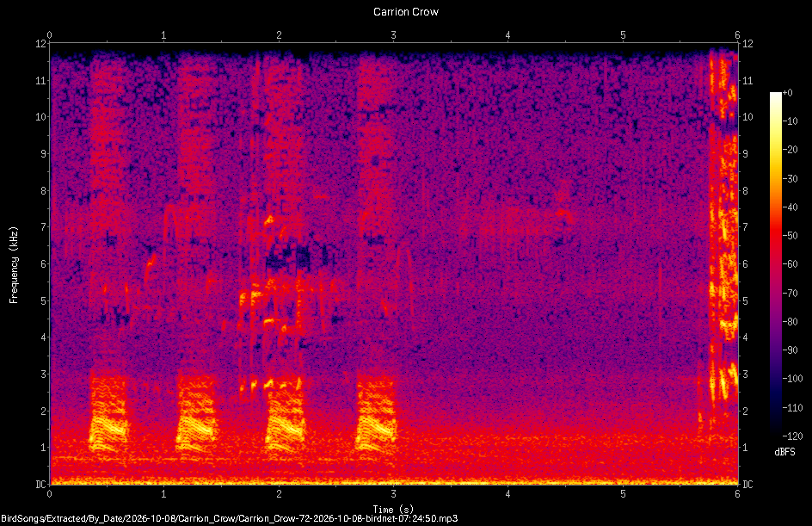This screenshot has height=526, width=812.
Task: Click the fourth crow call burst near 2.8s
Action: pyautogui.click(x=376, y=415)
